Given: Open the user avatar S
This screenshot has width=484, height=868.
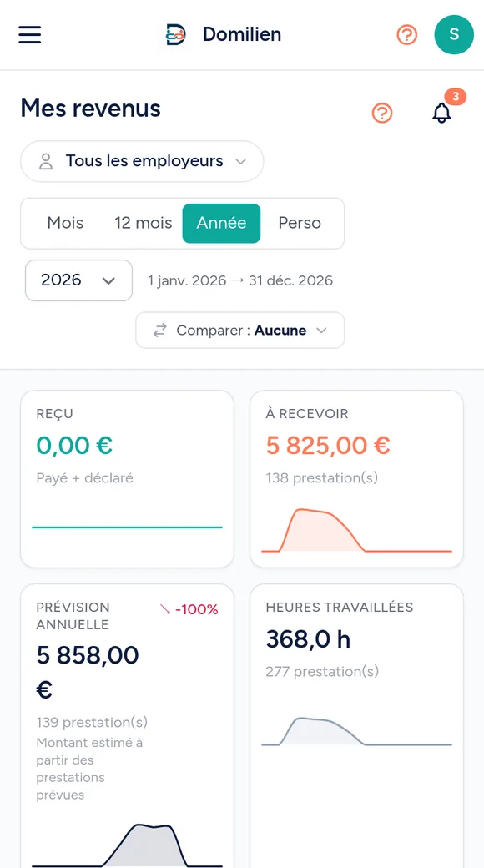Looking at the screenshot, I should (x=454, y=34).
